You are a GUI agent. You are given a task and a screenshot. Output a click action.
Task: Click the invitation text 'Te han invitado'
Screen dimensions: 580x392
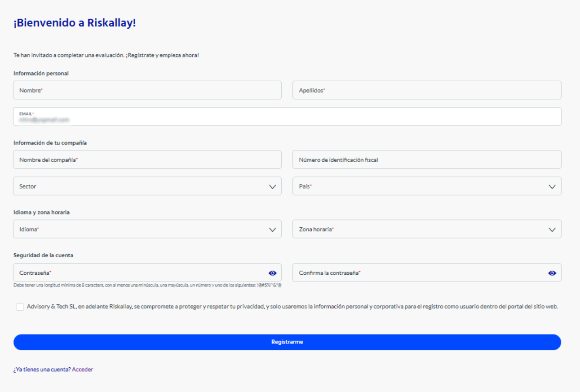tap(106, 55)
